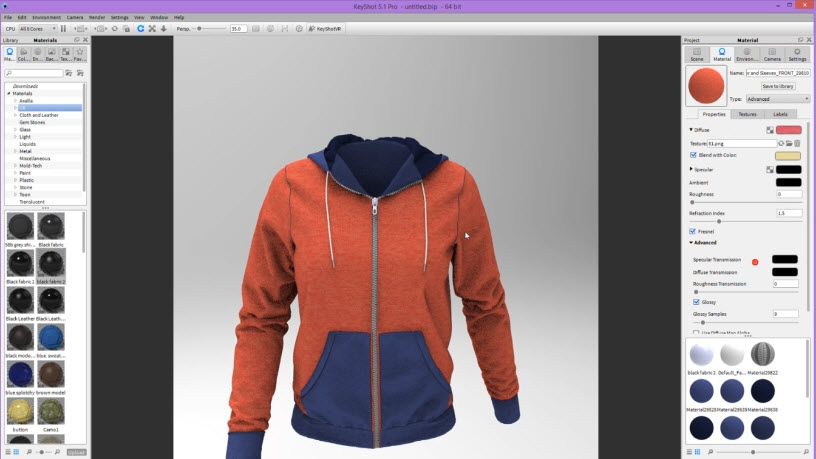The image size is (816, 459).
Task: Select the Liquids category in the tree
Action: coord(28,144)
